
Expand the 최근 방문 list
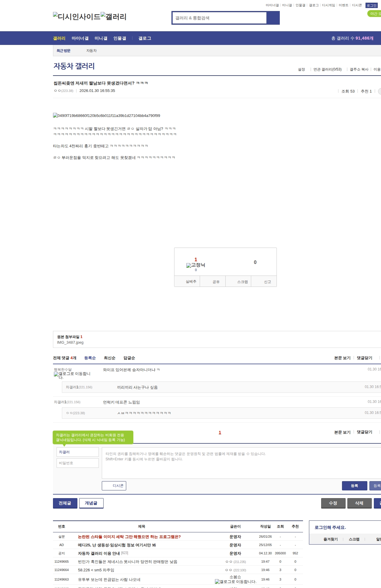pos(63,51)
